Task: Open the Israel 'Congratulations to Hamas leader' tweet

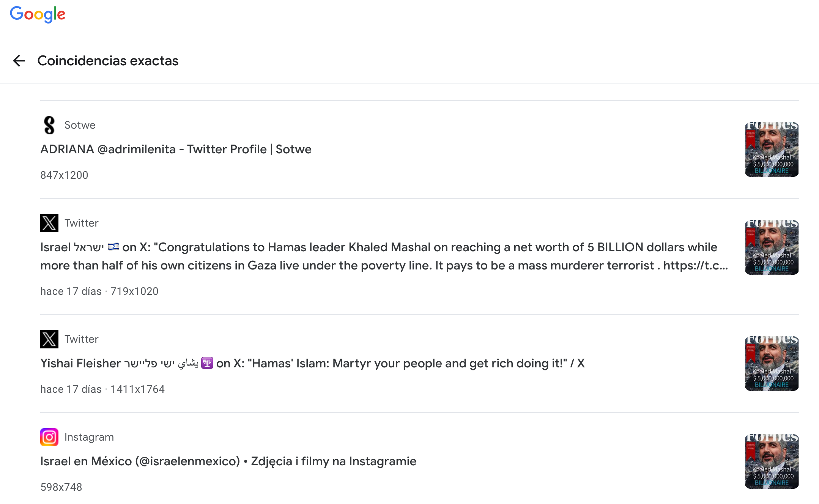Action: pos(384,256)
